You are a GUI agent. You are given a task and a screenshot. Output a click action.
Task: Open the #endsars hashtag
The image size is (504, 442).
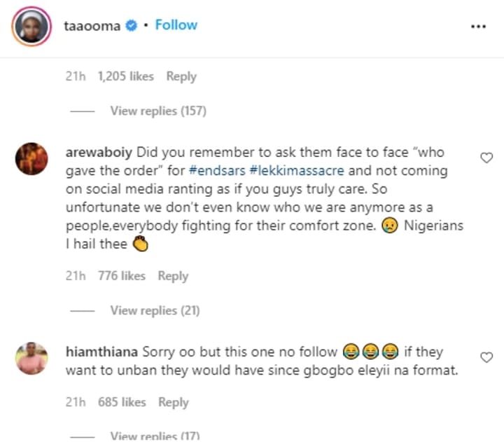tap(217, 170)
